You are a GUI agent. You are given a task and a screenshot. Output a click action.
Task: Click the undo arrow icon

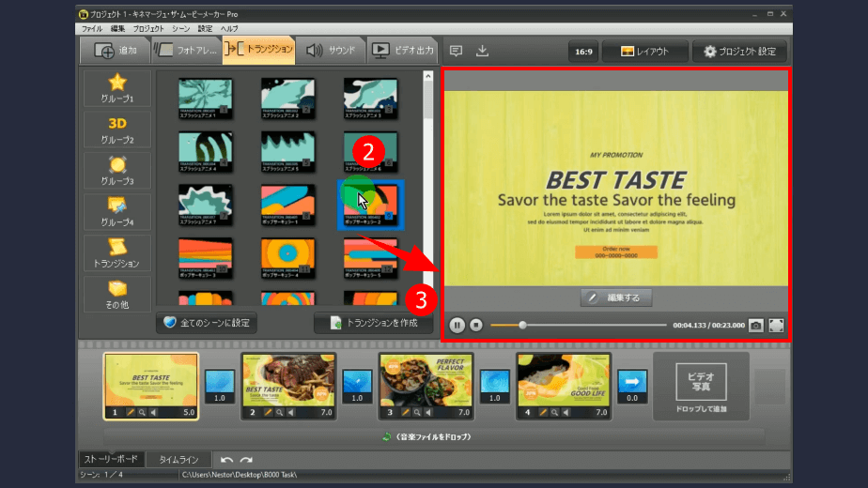click(226, 460)
